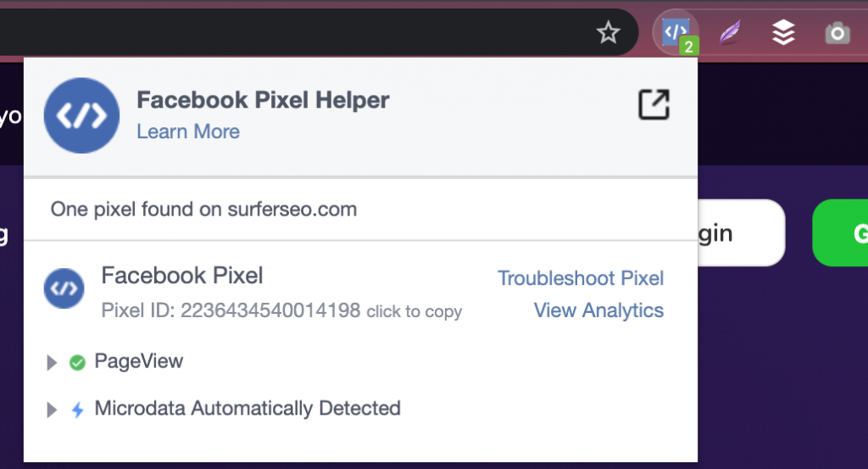Expand the PageView event details
The image size is (868, 469).
click(x=53, y=363)
